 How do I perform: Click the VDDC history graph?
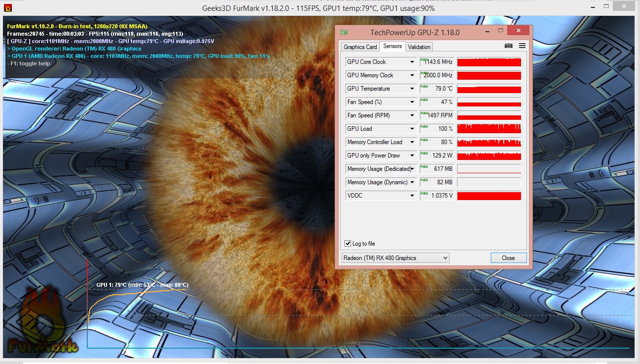(489, 196)
